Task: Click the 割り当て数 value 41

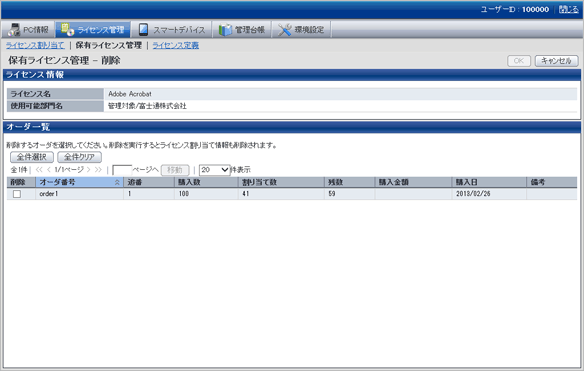Action: 245,194
